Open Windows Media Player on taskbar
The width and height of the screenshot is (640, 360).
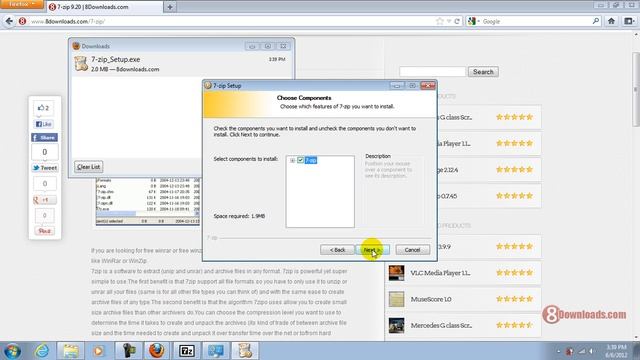point(98,351)
